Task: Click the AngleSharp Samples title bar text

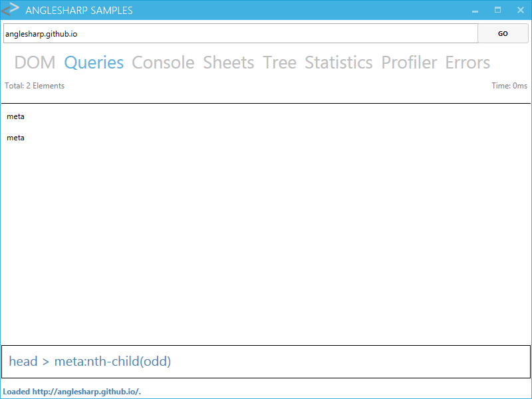Action: (x=79, y=10)
